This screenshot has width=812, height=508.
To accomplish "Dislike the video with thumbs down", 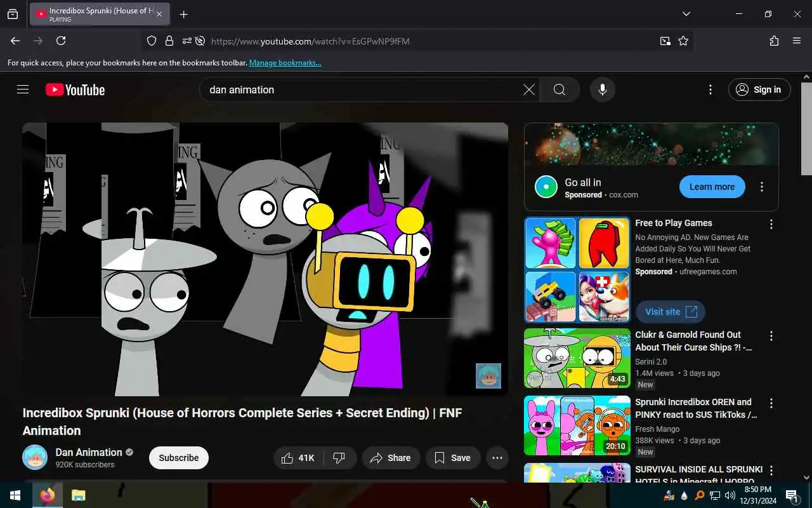I will [339, 458].
